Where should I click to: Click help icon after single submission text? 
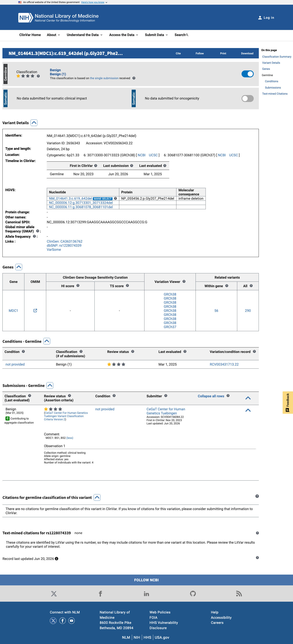[x=134, y=78]
